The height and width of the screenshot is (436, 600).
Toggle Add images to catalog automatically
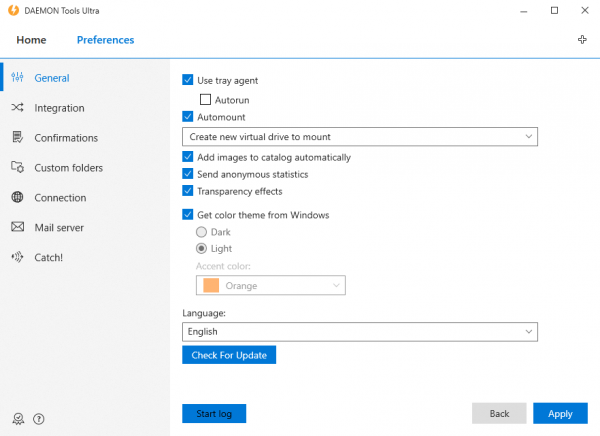pos(188,157)
